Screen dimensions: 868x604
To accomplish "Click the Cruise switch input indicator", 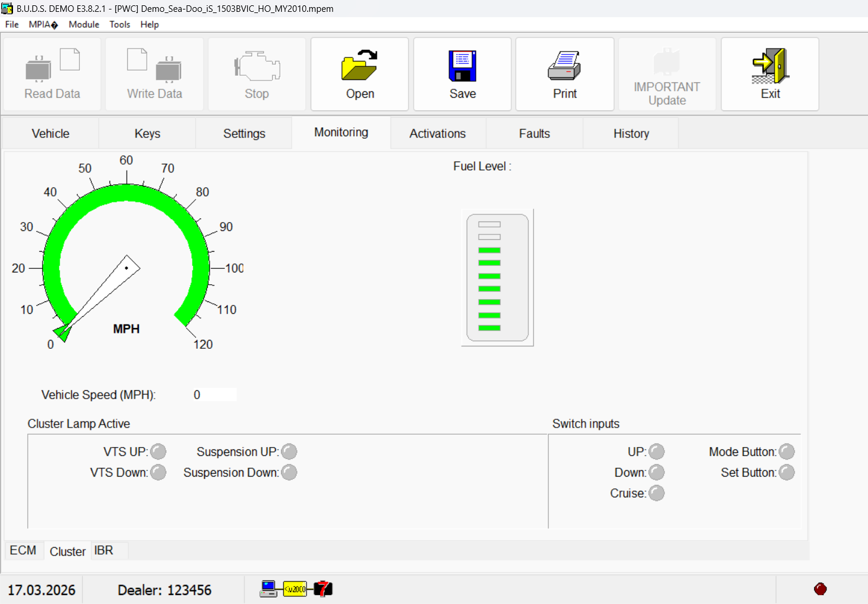I will click(x=657, y=493).
